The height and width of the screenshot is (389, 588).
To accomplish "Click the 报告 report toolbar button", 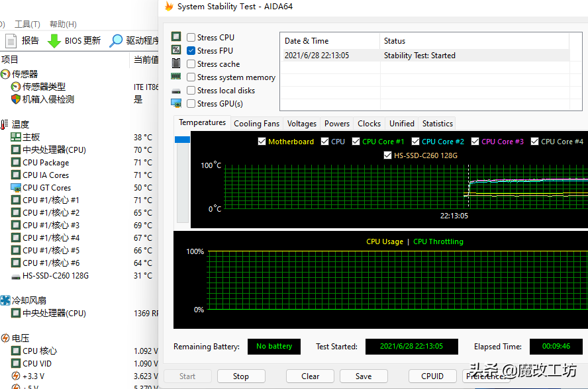I will [23, 41].
